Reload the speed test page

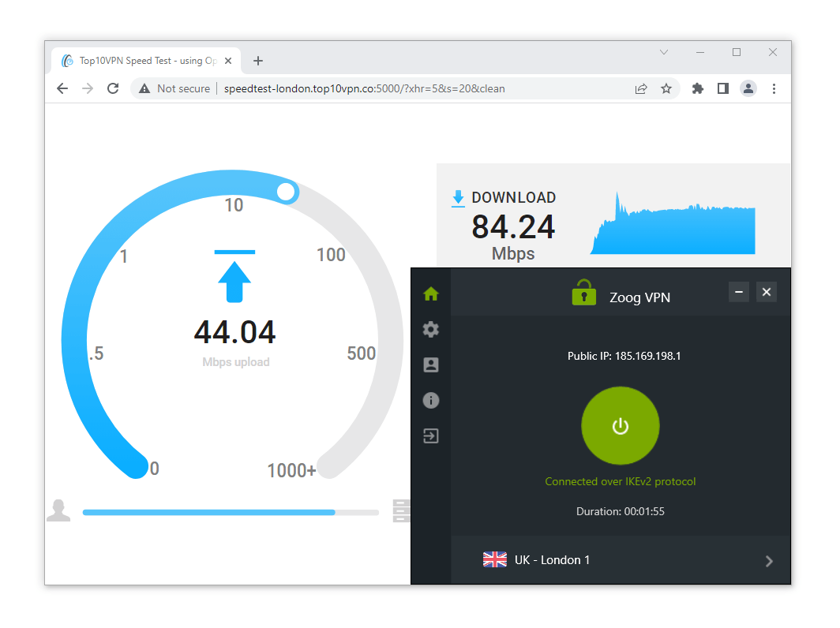click(x=113, y=88)
